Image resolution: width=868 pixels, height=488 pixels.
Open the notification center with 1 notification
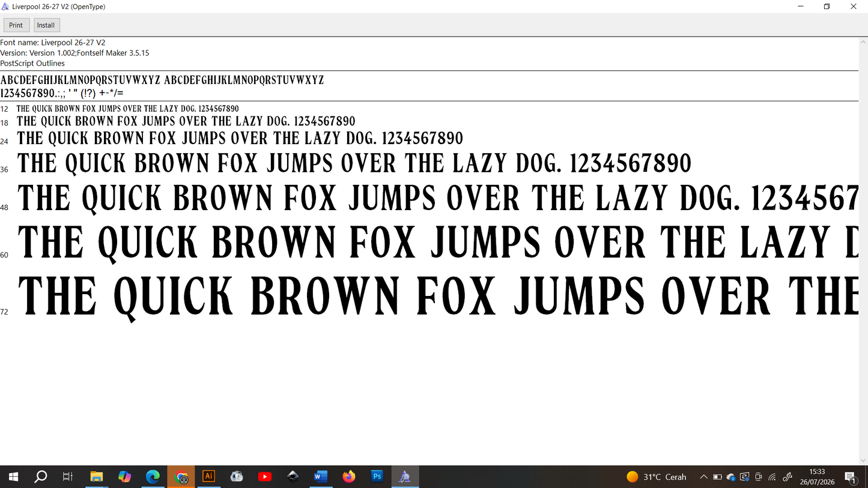[x=851, y=477]
